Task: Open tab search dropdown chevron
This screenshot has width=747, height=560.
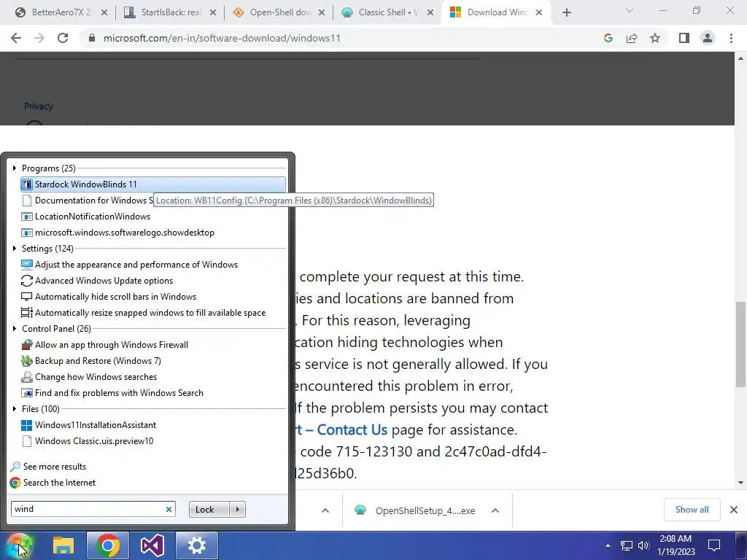Action: [630, 10]
